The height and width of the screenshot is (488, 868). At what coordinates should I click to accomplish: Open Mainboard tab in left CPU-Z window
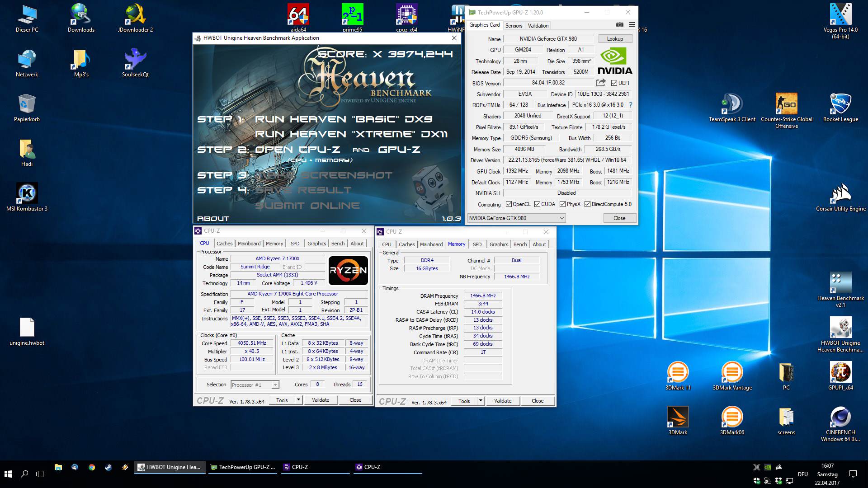[249, 244]
